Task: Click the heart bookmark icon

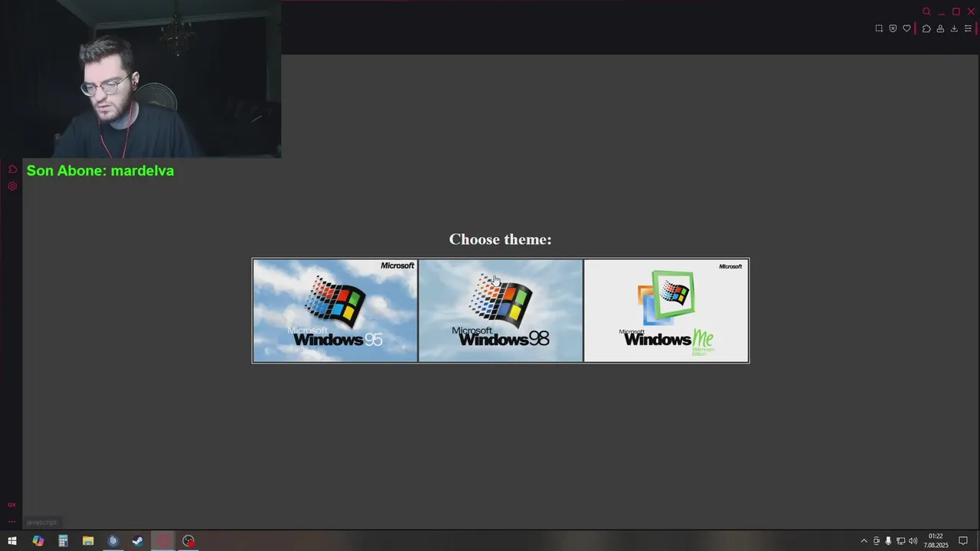Action: pos(906,28)
